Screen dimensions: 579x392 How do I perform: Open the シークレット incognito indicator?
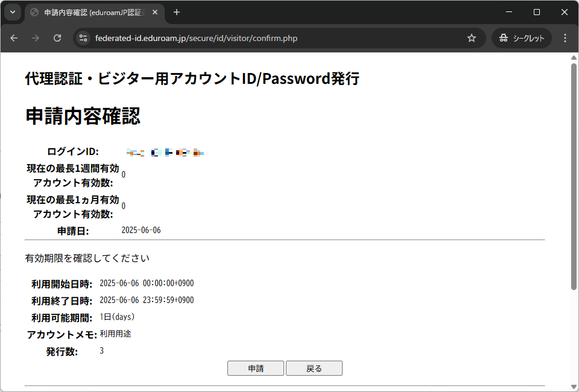[522, 38]
